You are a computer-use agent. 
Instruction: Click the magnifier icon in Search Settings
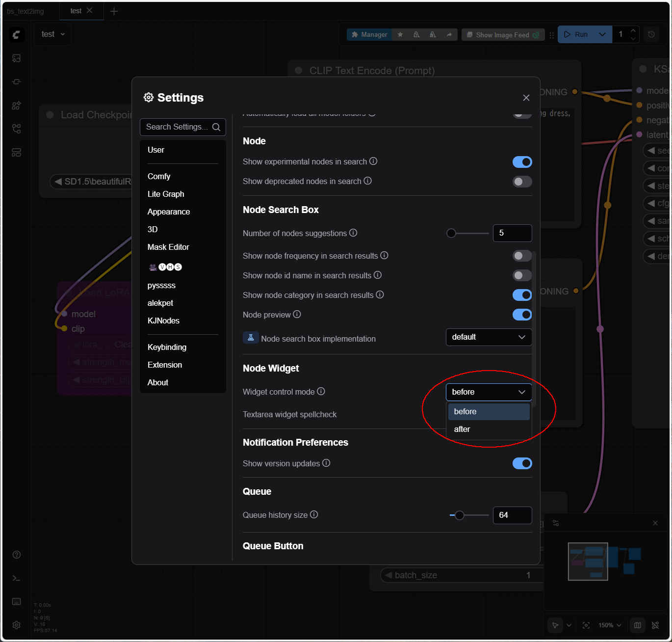(216, 127)
